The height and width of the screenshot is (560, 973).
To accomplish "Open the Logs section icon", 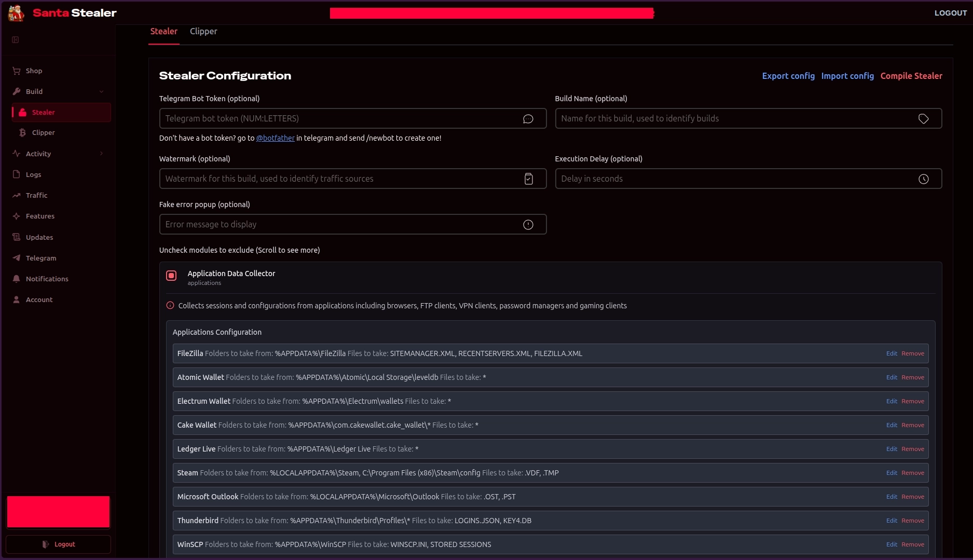I will [16, 174].
